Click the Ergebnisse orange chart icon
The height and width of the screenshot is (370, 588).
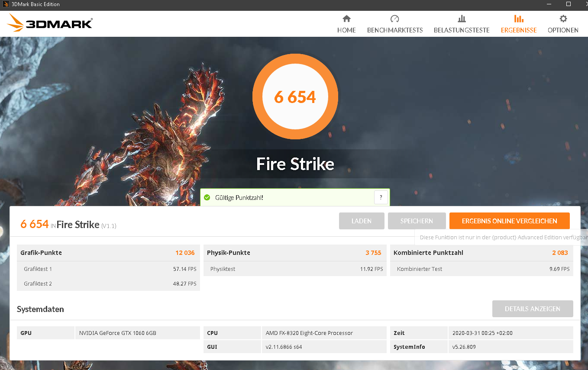pyautogui.click(x=519, y=19)
